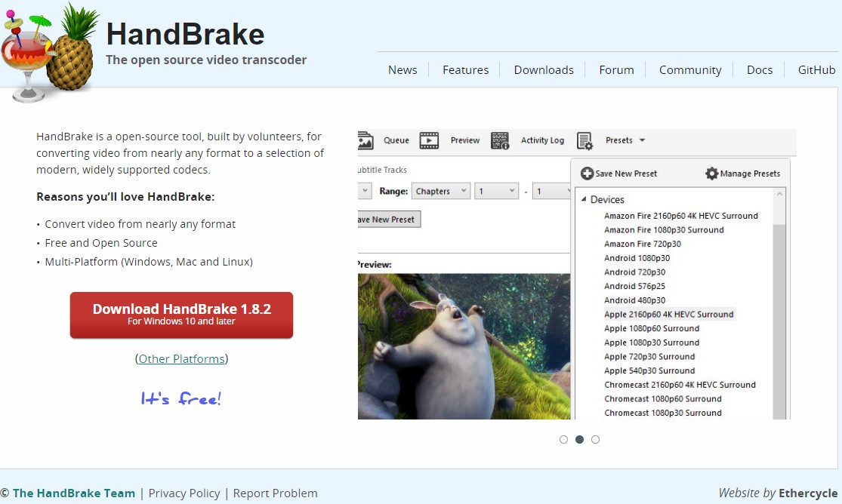Open the Features page

pos(466,69)
